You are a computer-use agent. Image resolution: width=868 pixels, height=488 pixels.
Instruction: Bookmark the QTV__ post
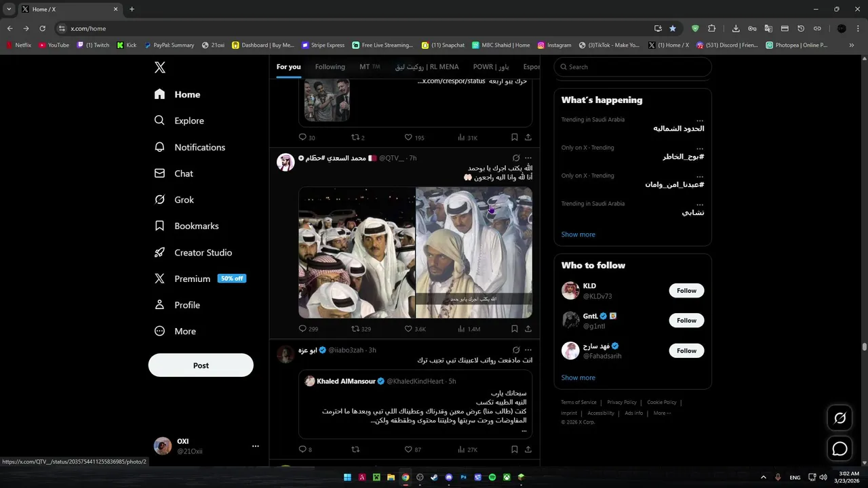515,329
